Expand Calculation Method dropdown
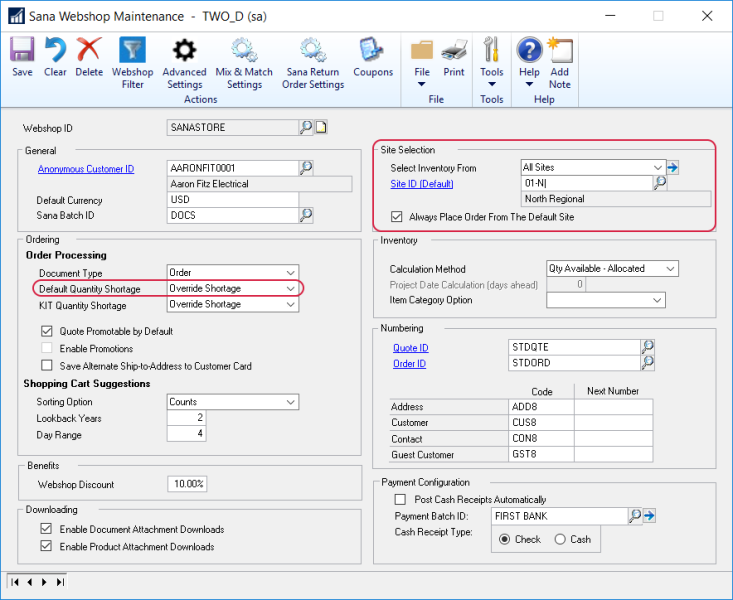 670,268
